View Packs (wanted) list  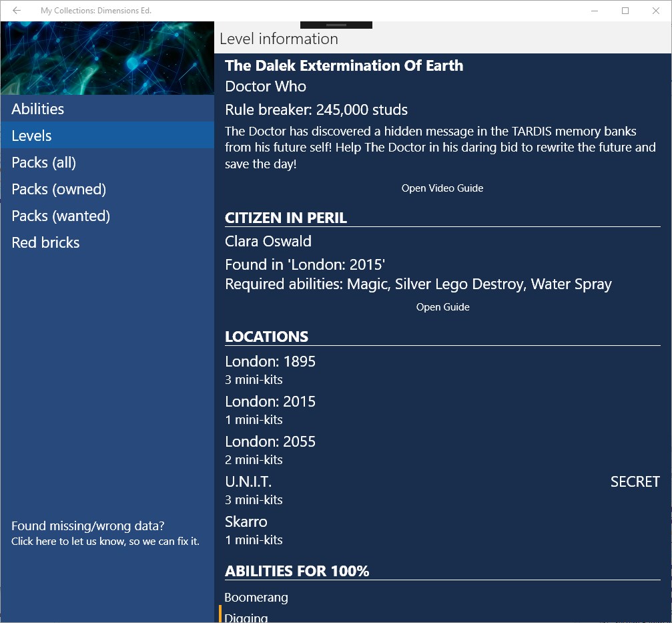point(107,216)
